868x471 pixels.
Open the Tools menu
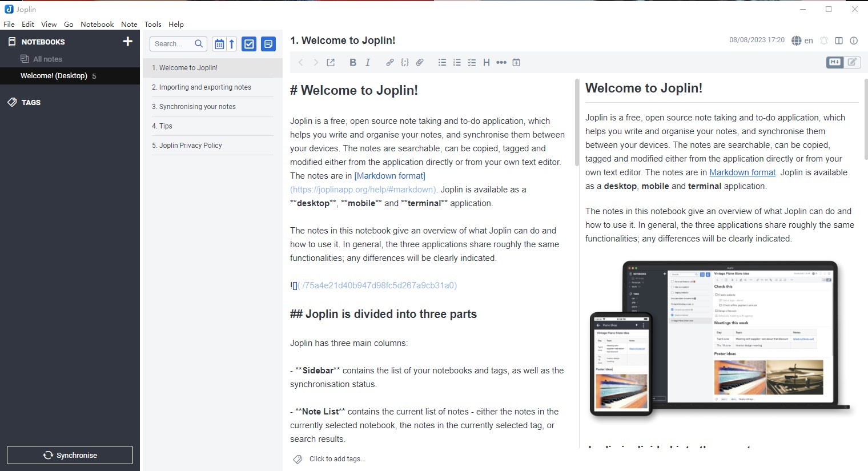coord(152,25)
